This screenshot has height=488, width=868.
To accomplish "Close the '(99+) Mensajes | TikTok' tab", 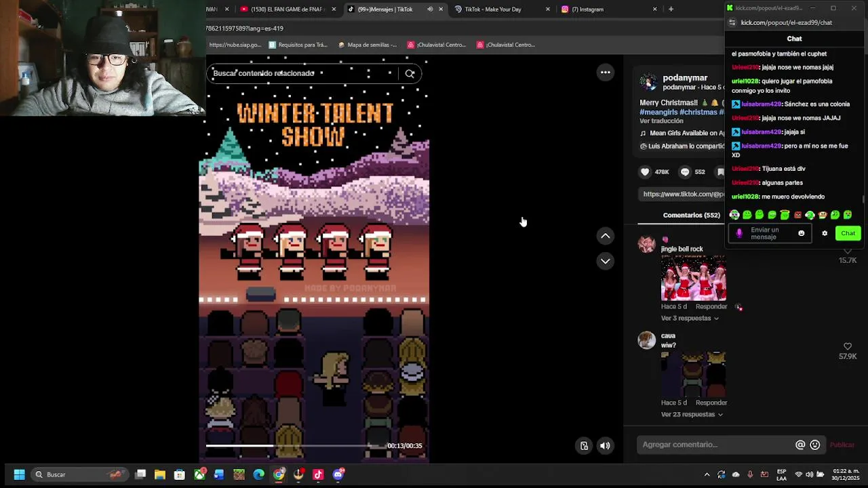I will click(441, 9).
